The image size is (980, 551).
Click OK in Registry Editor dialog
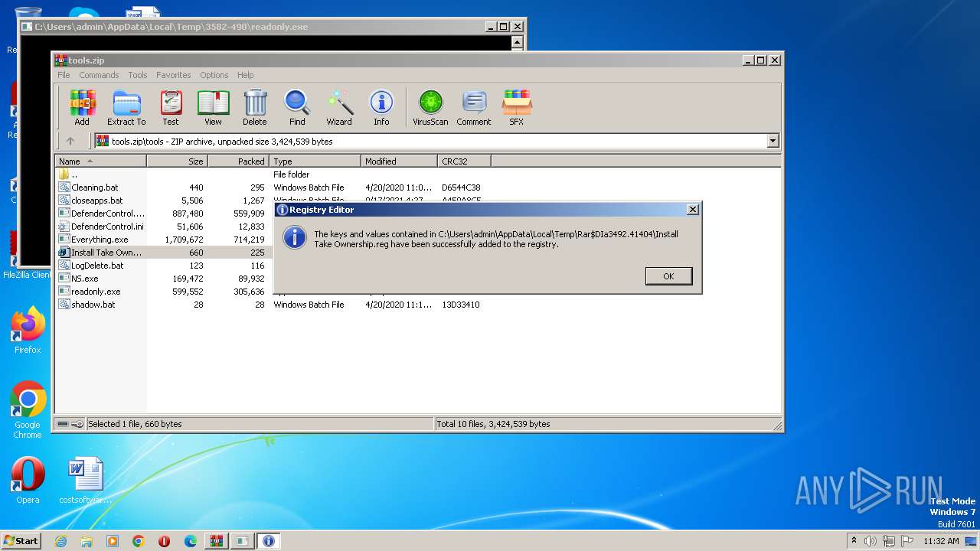point(668,276)
